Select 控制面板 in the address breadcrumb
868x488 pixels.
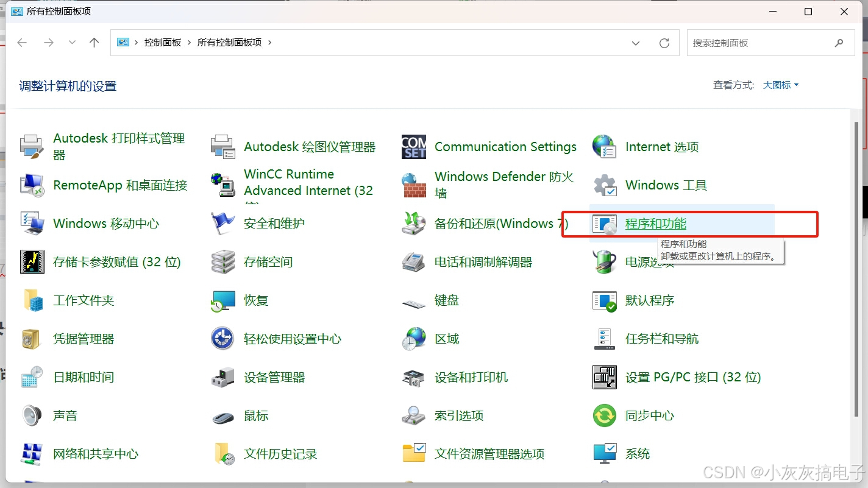pos(163,43)
